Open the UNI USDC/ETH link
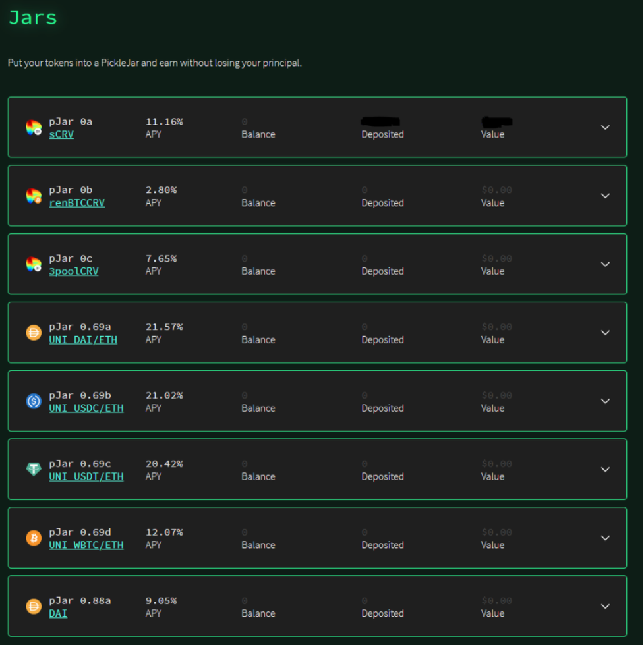This screenshot has width=644, height=645. coord(86,408)
